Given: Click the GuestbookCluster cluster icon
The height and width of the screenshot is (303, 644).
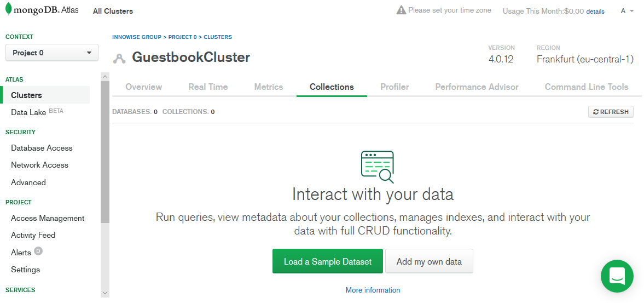Looking at the screenshot, I should [x=119, y=58].
